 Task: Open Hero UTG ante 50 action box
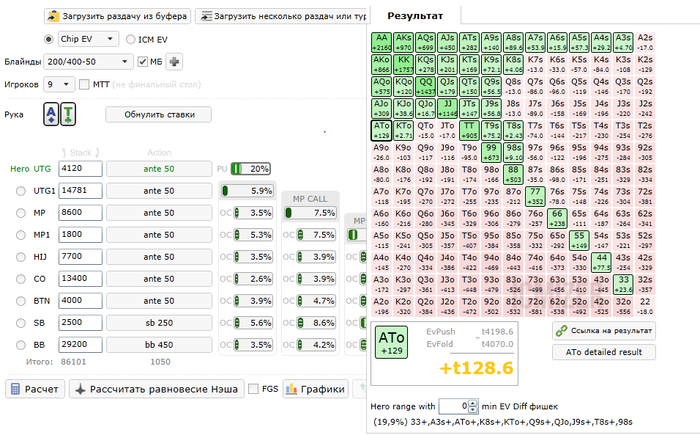(x=159, y=169)
